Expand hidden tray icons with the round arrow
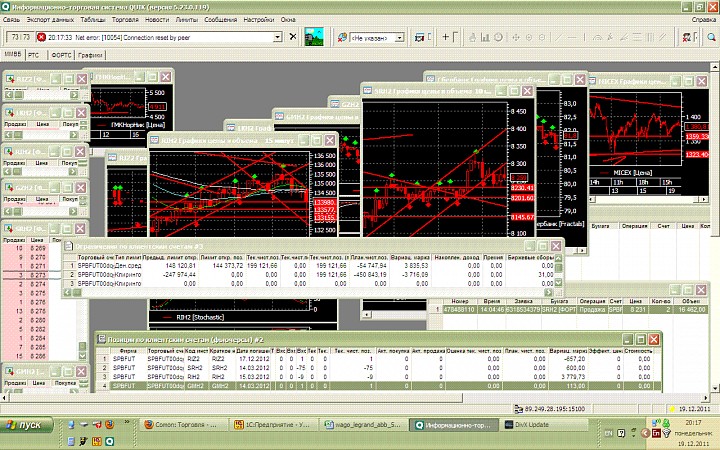The image size is (720, 450). click(645, 433)
